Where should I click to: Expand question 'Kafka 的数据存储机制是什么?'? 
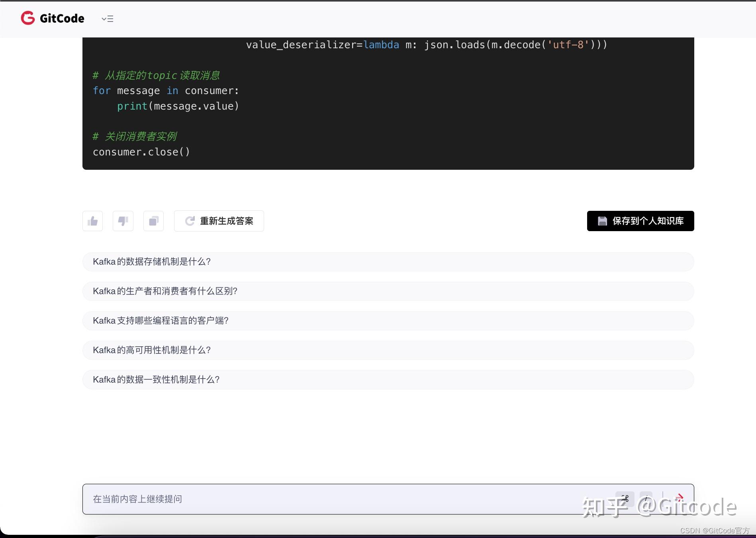388,262
